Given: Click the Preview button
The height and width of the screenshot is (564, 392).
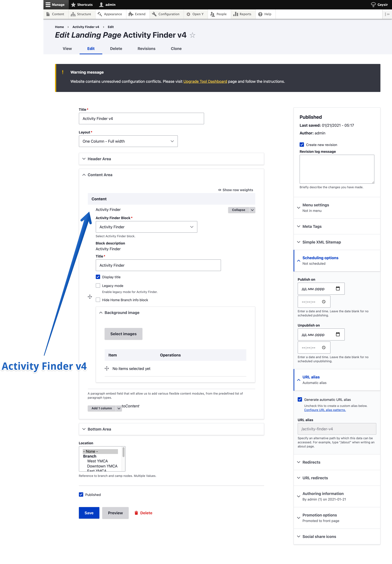Looking at the screenshot, I should point(115,513).
